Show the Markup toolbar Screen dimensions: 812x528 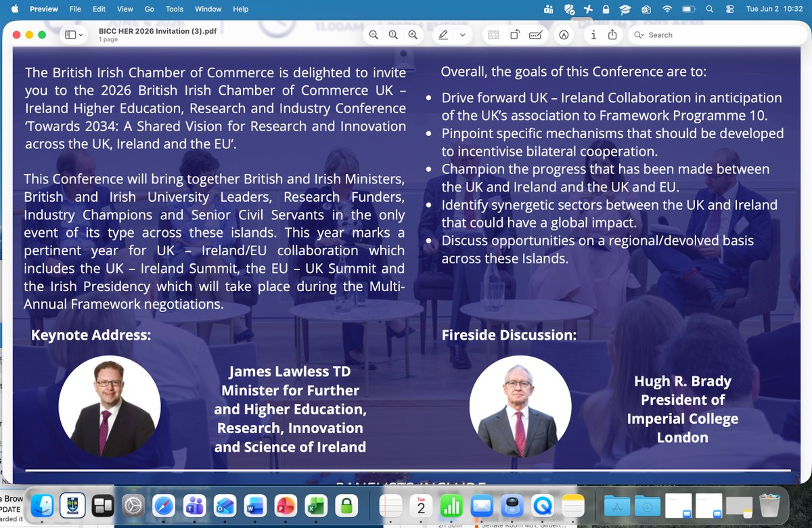tap(563, 35)
